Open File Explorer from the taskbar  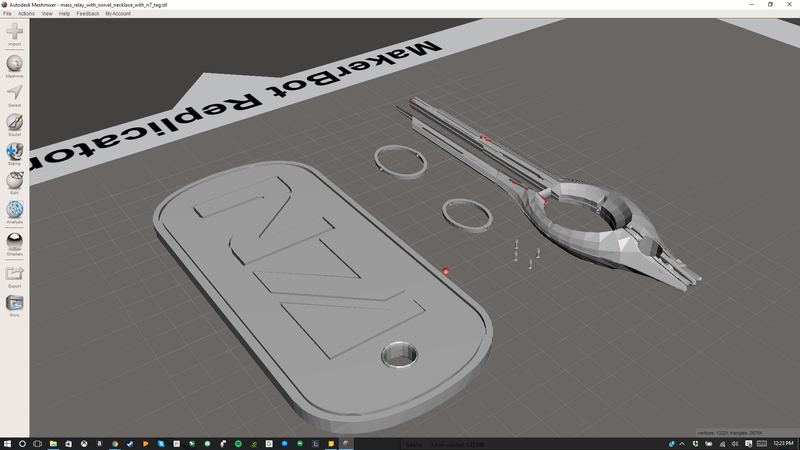click(x=53, y=443)
